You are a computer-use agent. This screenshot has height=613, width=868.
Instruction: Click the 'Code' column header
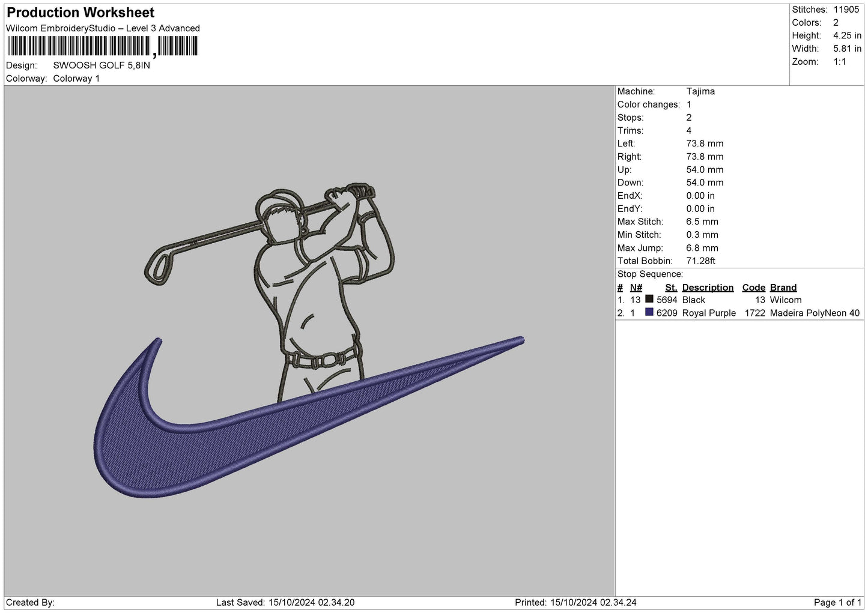(754, 288)
